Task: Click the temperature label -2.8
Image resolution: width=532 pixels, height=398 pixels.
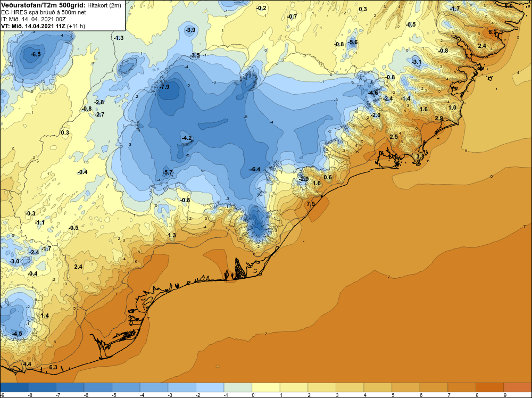Action: 99,103
